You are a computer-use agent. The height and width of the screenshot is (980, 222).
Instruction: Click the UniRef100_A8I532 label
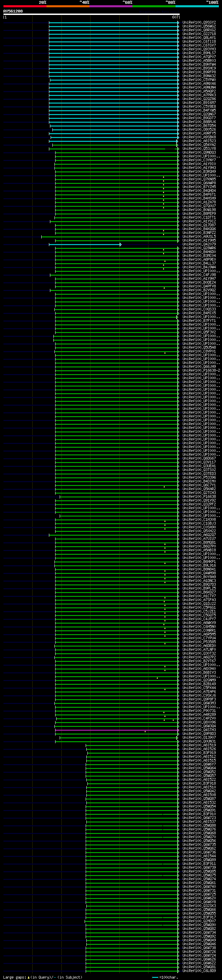[199, 803]
